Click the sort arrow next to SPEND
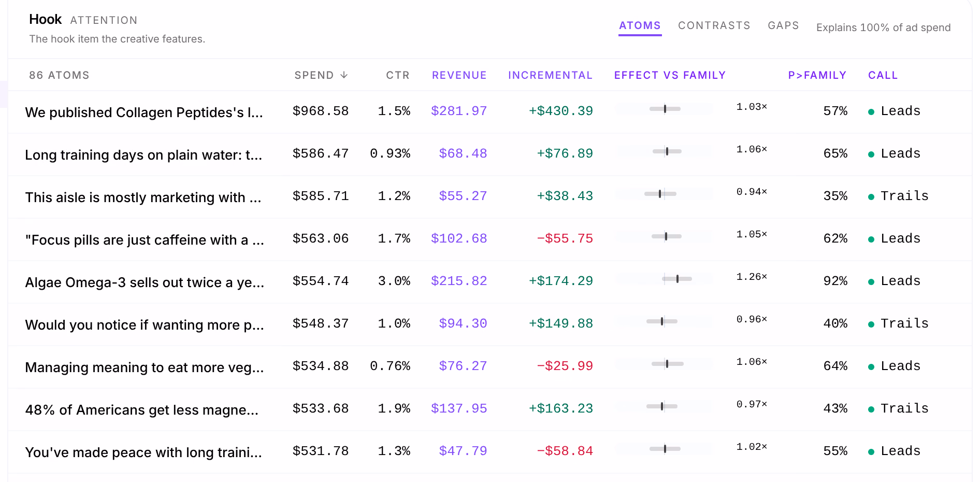The width and height of the screenshot is (980, 482). tap(344, 75)
